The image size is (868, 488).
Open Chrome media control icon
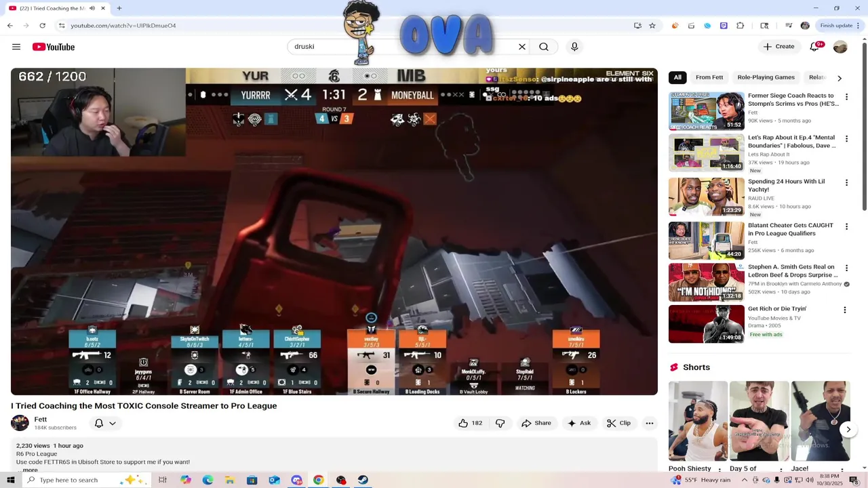point(789,26)
